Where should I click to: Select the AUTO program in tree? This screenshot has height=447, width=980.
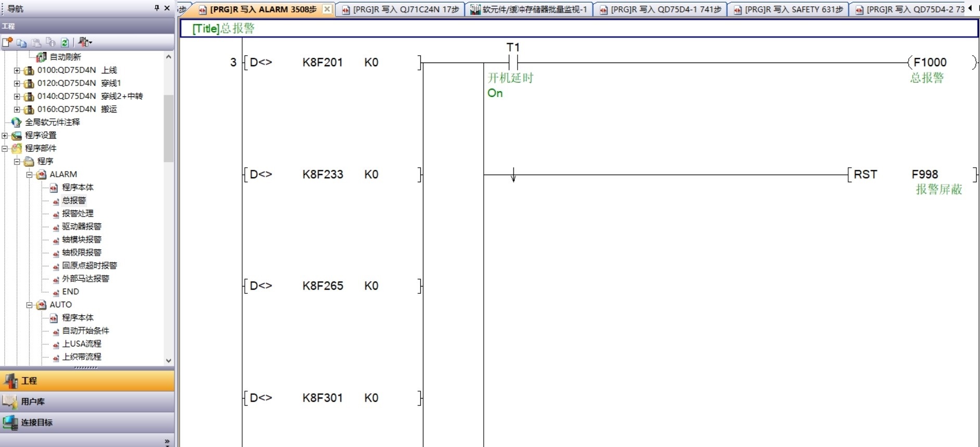tap(60, 305)
